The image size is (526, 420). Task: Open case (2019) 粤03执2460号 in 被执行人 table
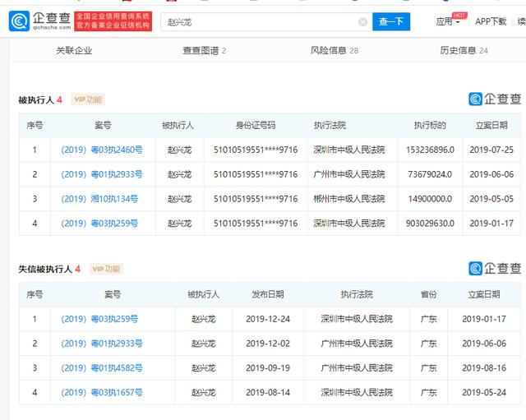[101, 150]
